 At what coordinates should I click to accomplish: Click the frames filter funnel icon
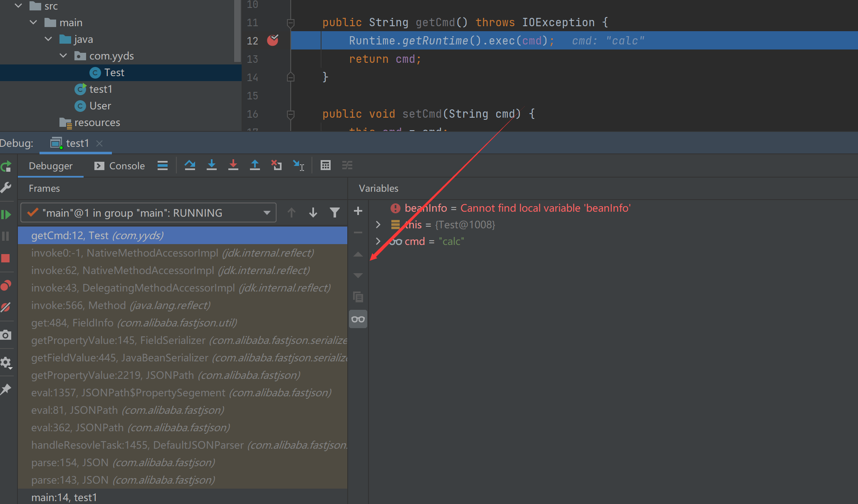click(335, 213)
